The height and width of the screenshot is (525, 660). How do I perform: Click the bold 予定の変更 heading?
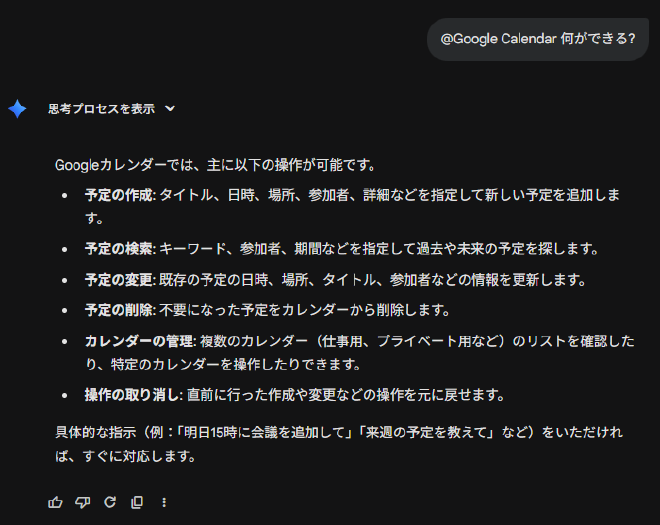click(118, 279)
